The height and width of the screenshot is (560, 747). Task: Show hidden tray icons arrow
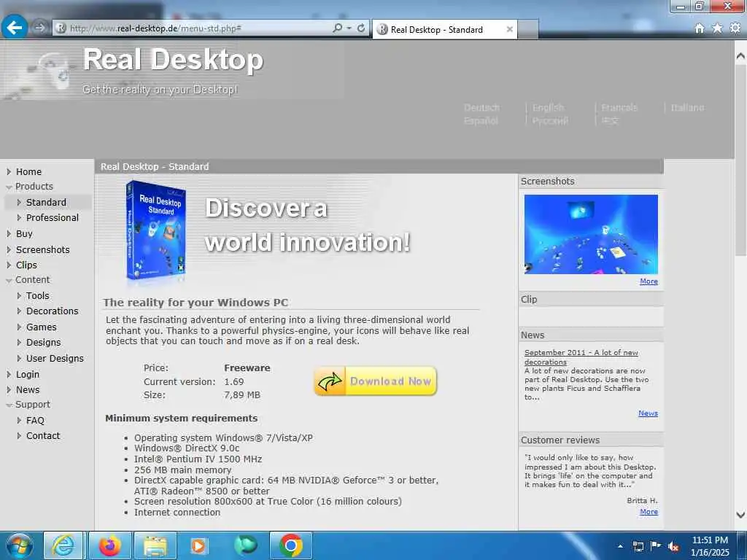point(620,546)
